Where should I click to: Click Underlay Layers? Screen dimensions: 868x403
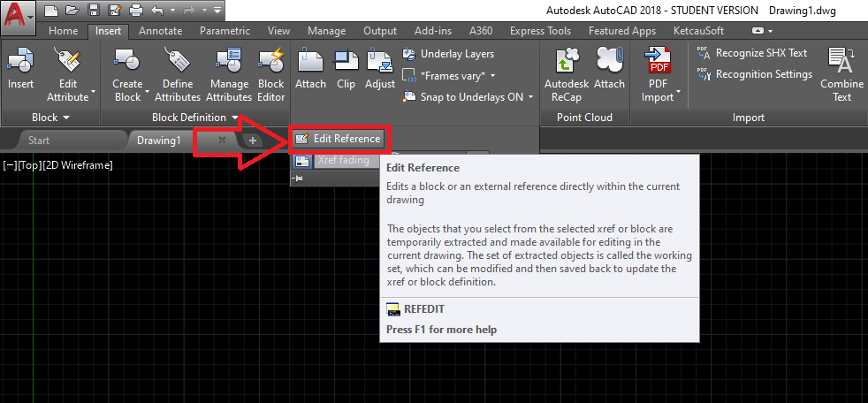[448, 54]
